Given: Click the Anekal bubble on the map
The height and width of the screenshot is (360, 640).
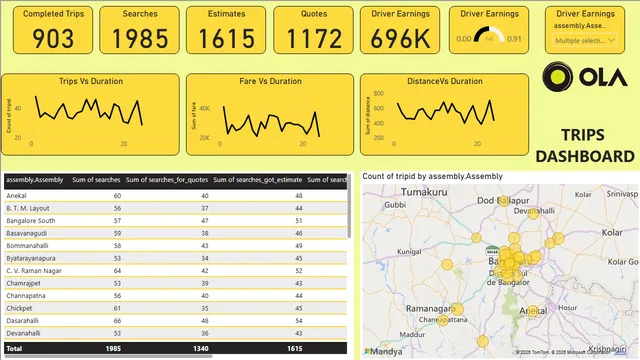Looking at the screenshot, I should click(x=533, y=311).
